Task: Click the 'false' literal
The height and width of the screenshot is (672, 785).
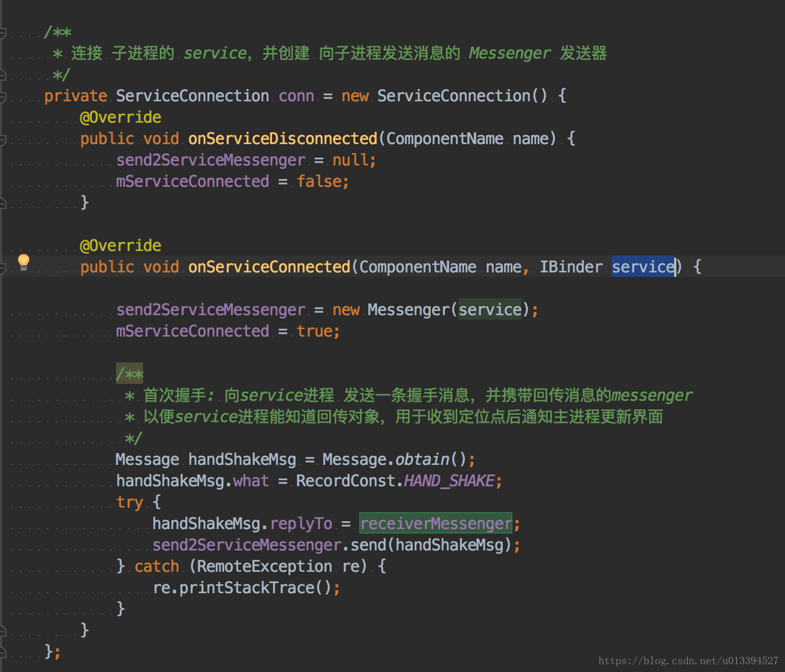Action: (319, 181)
